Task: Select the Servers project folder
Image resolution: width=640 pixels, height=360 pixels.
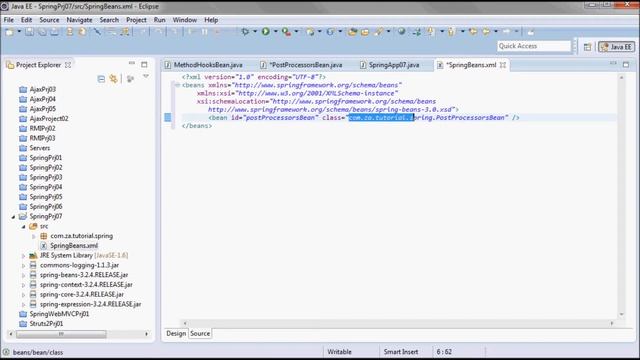Action: (40, 148)
